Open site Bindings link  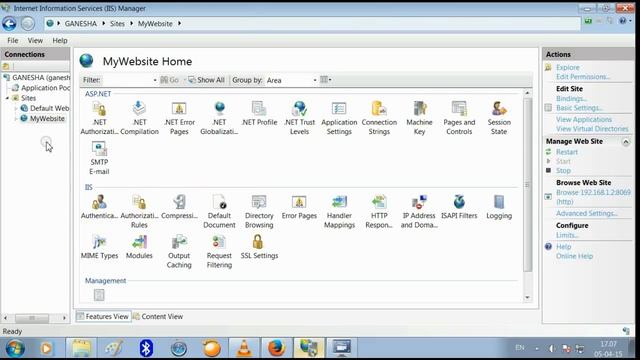pyautogui.click(x=571, y=98)
